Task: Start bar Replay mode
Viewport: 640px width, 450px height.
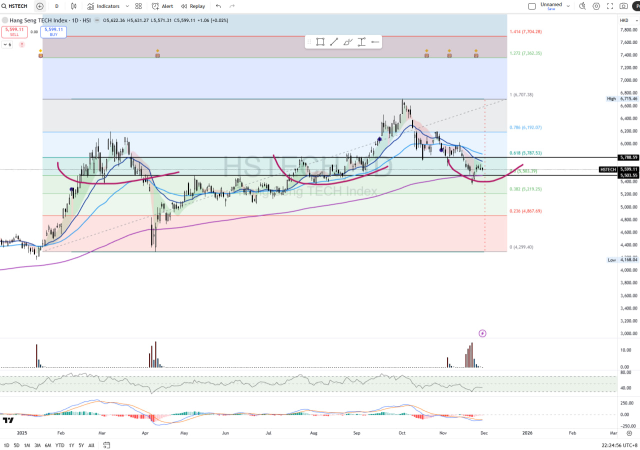Action: pyautogui.click(x=193, y=6)
